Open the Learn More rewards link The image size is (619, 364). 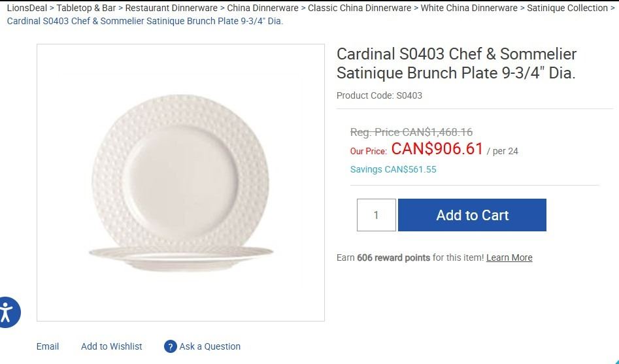pos(509,257)
